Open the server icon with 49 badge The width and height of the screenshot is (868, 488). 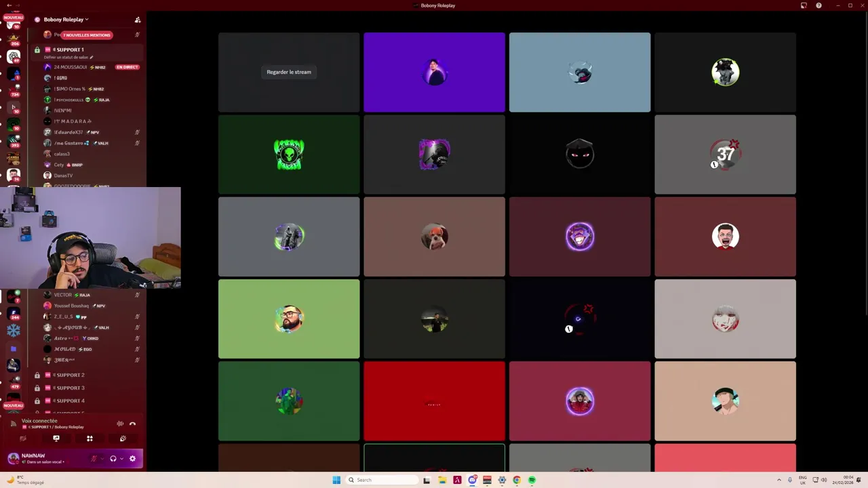click(x=14, y=56)
